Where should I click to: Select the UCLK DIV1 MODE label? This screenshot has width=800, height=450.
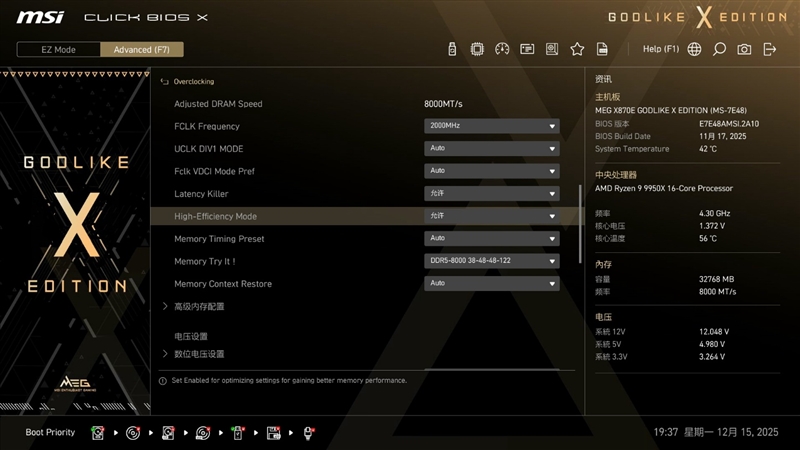(209, 149)
